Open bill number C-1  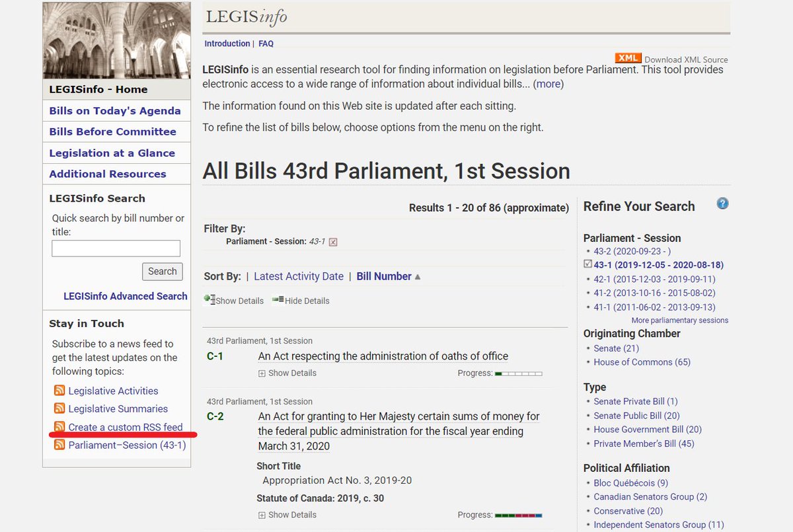tap(215, 356)
